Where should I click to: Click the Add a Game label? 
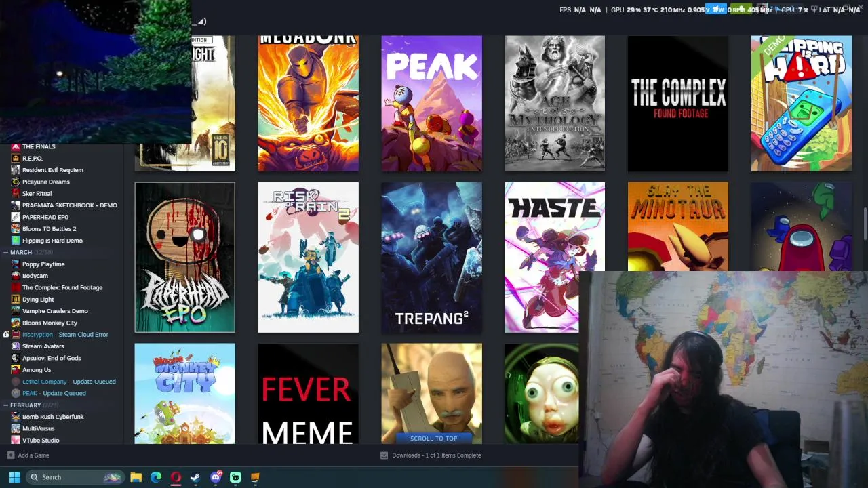pos(33,455)
